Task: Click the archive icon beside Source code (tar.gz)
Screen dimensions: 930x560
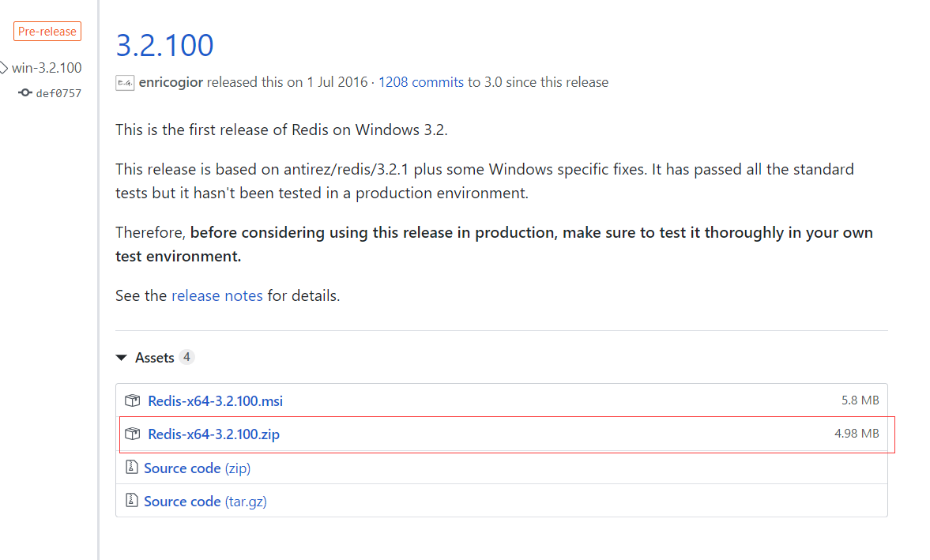Action: pos(132,500)
